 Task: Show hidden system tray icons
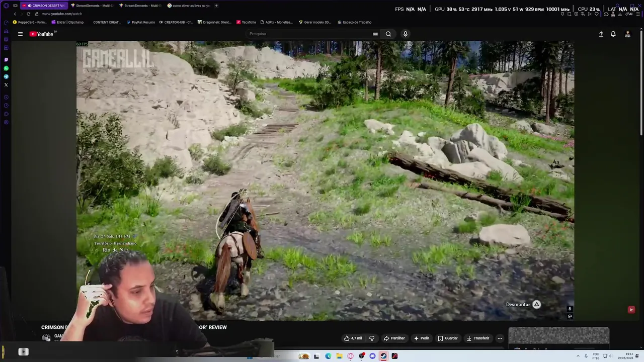[578, 356]
